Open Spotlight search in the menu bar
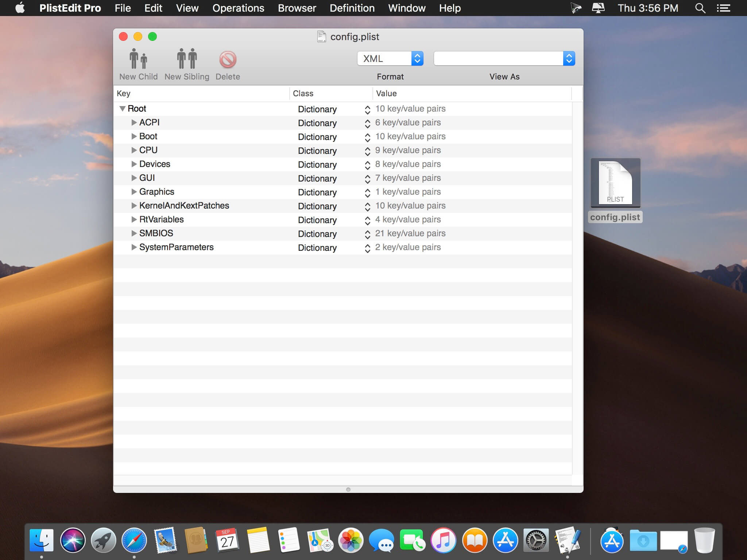The height and width of the screenshot is (560, 747). [700, 8]
